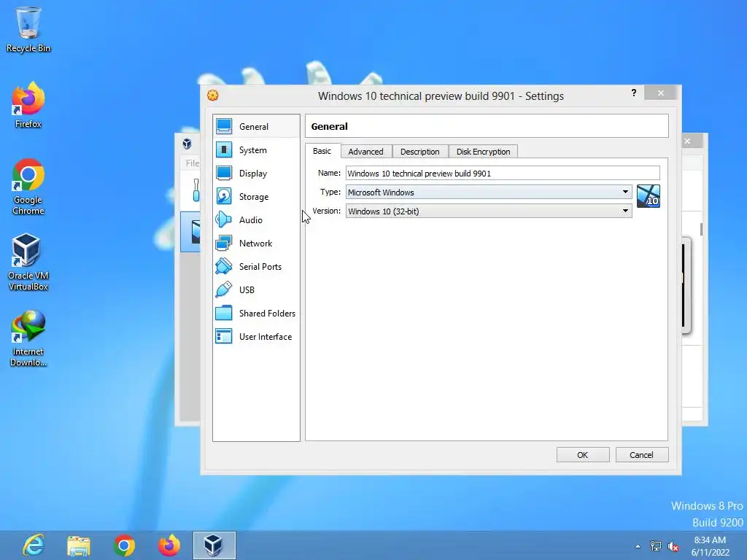747x560 pixels.
Task: Click the scrollbar in background VirtualBox window
Action: [701, 229]
